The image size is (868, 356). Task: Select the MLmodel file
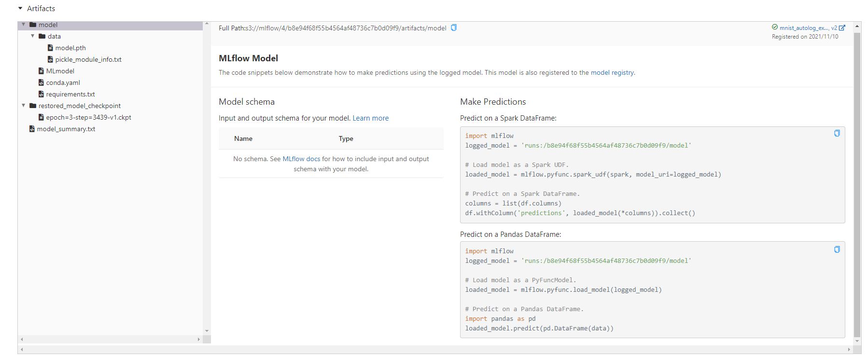point(60,71)
